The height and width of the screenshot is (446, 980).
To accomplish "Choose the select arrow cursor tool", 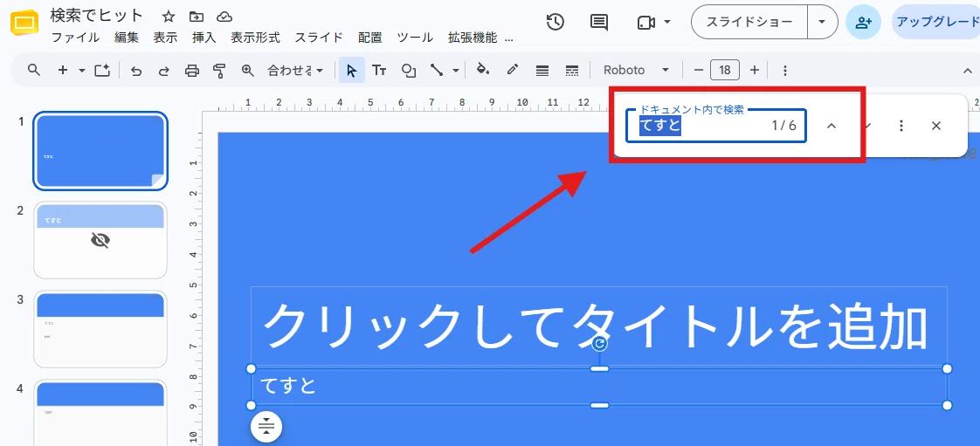I will point(352,70).
